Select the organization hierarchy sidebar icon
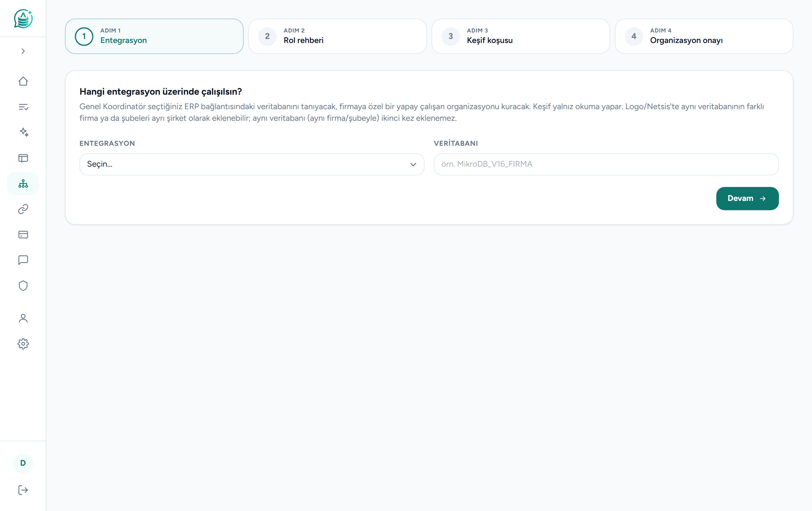 click(x=23, y=183)
